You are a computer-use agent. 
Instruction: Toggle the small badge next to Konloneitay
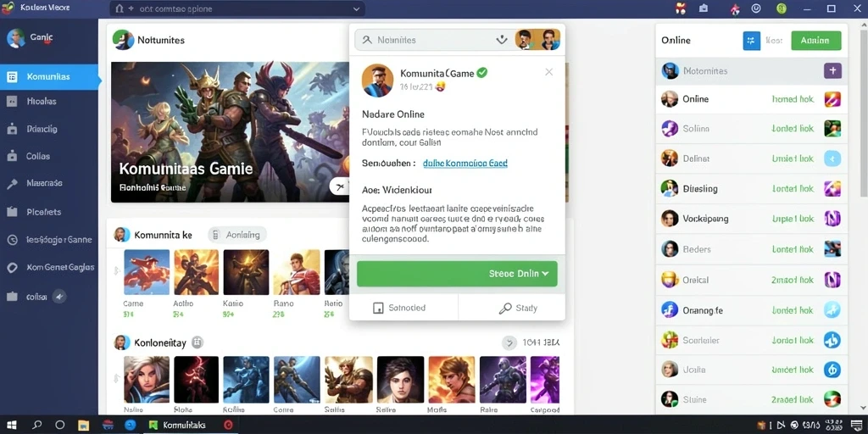tap(198, 342)
